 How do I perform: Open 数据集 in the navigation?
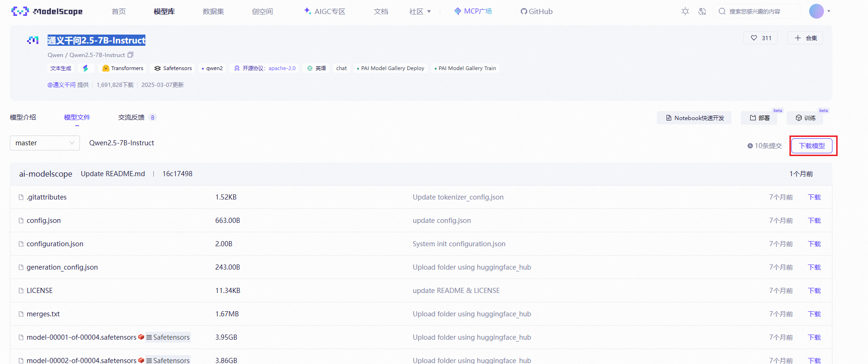[x=213, y=11]
